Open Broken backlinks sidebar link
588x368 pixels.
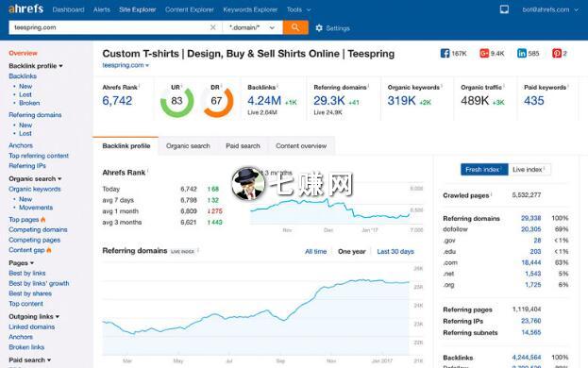(x=29, y=103)
